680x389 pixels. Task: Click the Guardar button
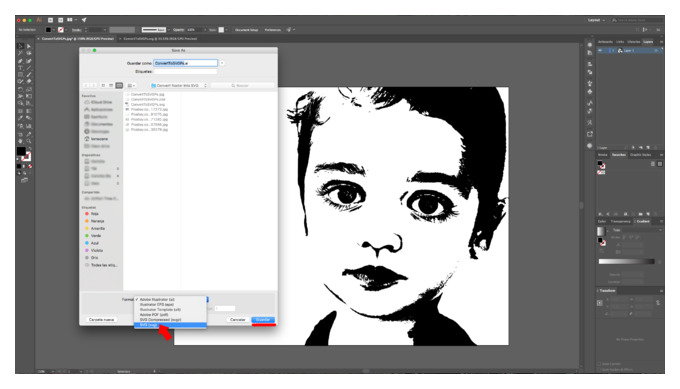263,320
